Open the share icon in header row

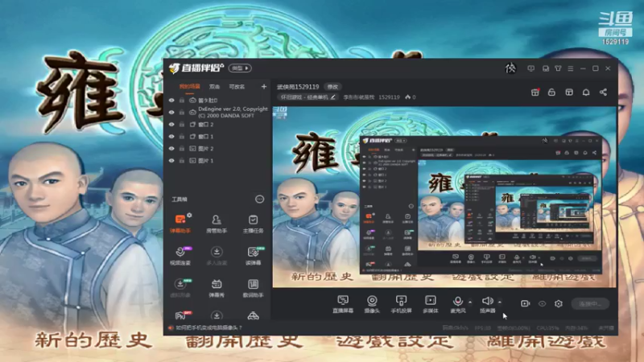click(x=603, y=93)
